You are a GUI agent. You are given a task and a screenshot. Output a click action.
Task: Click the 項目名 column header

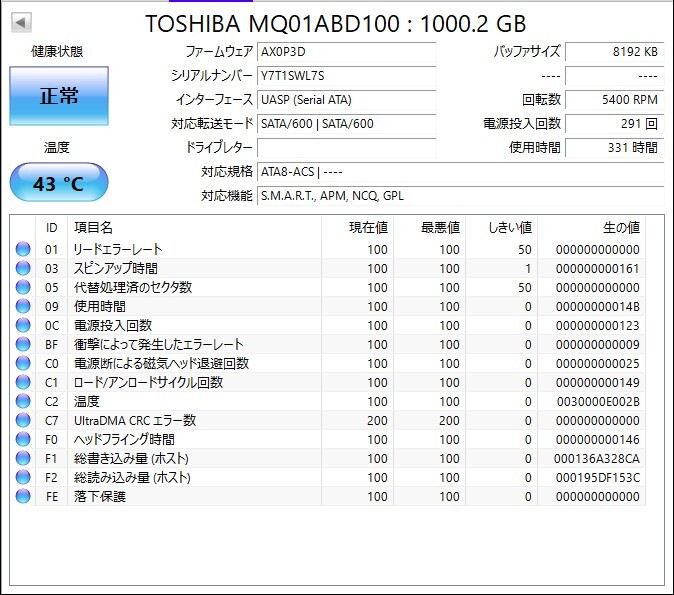point(194,227)
